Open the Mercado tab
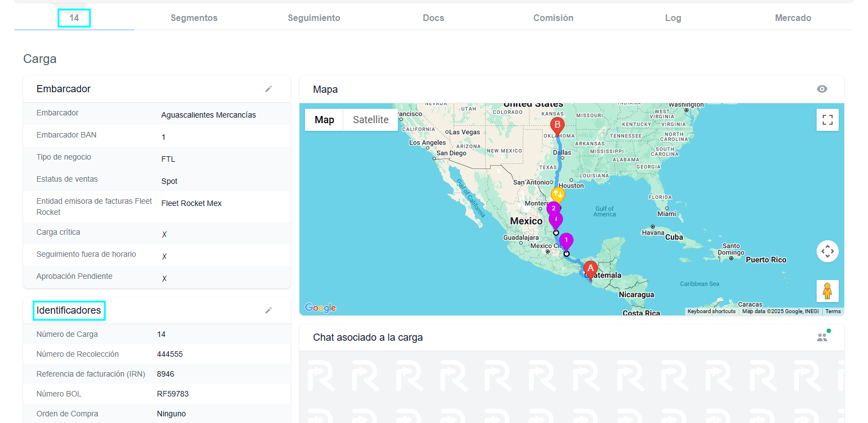The image size is (868, 423). [793, 18]
